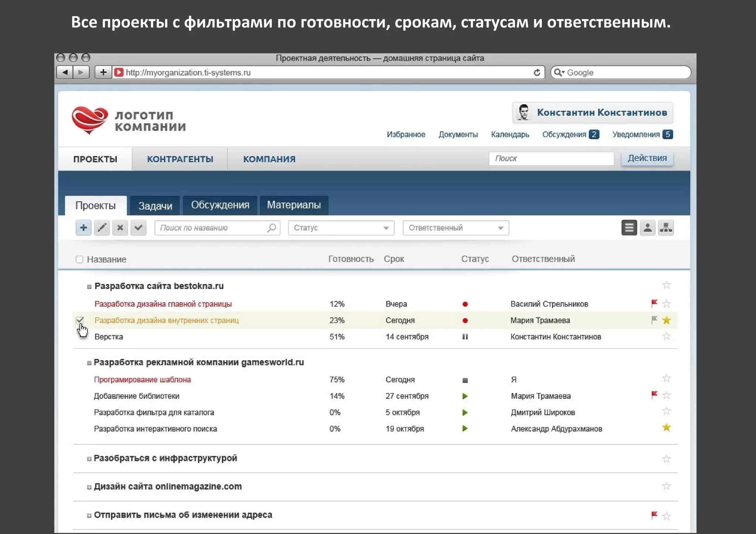This screenshot has width=756, height=534.
Task: Star the Програмирование шаблона task
Action: pos(666,378)
